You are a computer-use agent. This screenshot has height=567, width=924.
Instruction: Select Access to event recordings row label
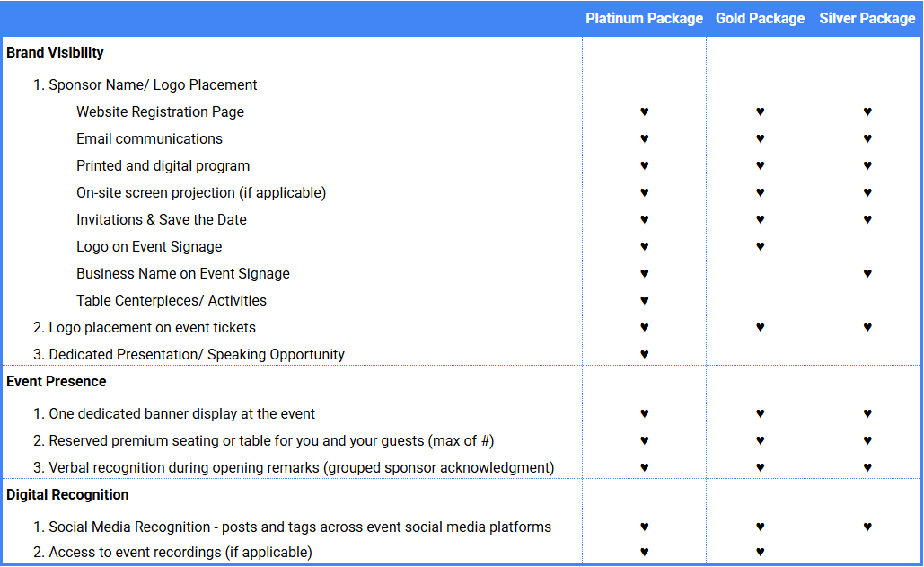tap(172, 553)
